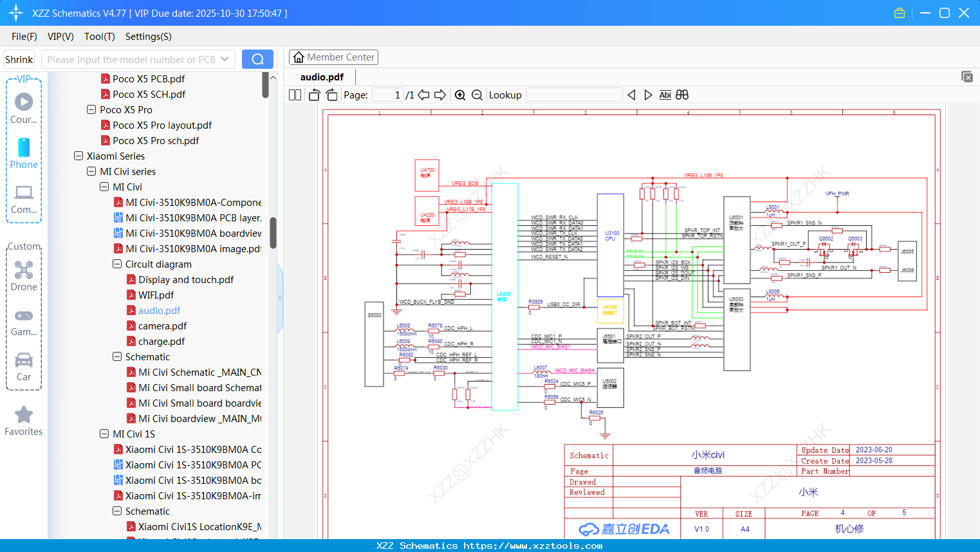Click the zoom out magnifier icon

click(477, 95)
